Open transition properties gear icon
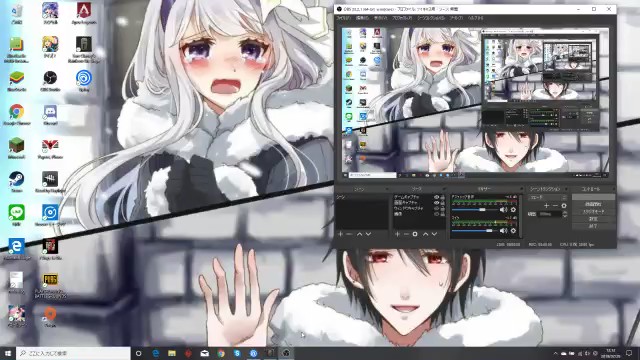The image size is (640, 360). [564, 206]
